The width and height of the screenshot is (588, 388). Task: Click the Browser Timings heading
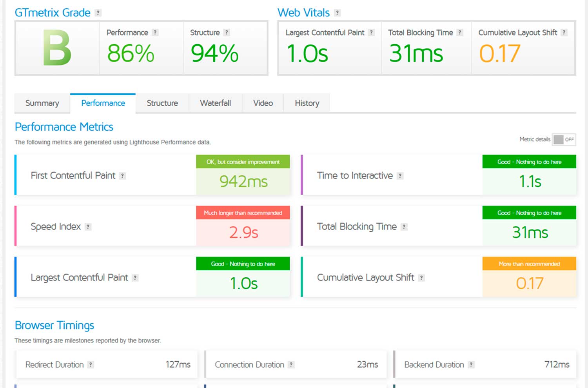click(x=54, y=325)
